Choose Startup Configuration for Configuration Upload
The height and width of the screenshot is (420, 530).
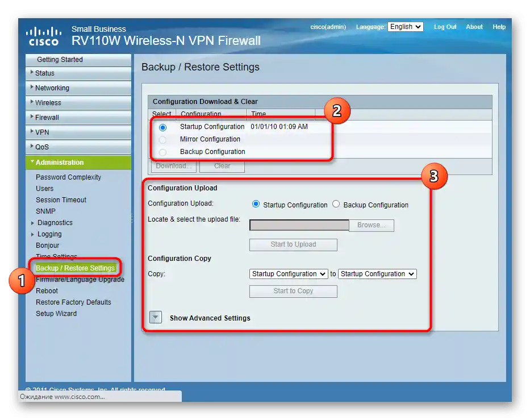point(256,204)
